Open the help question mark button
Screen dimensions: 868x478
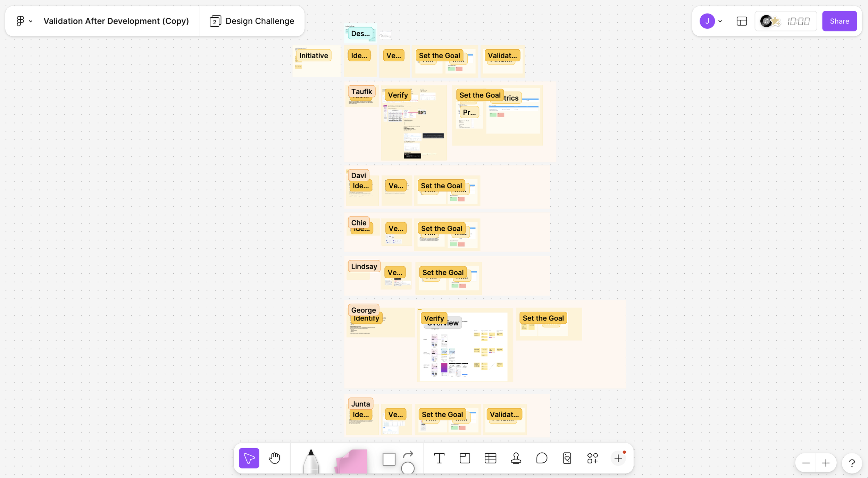852,463
